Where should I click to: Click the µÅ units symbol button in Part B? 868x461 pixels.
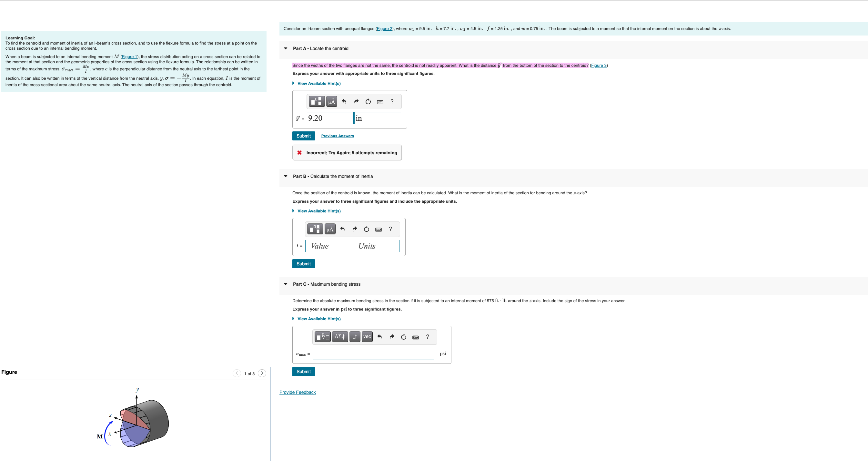(330, 229)
